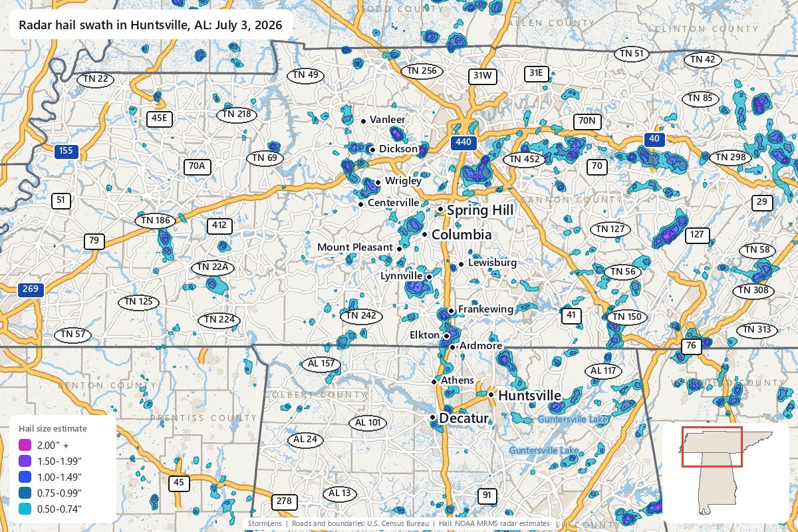This screenshot has width=798, height=532.
Task: Click the 1.00-1.49" blue legend swatch
Action: [24, 477]
